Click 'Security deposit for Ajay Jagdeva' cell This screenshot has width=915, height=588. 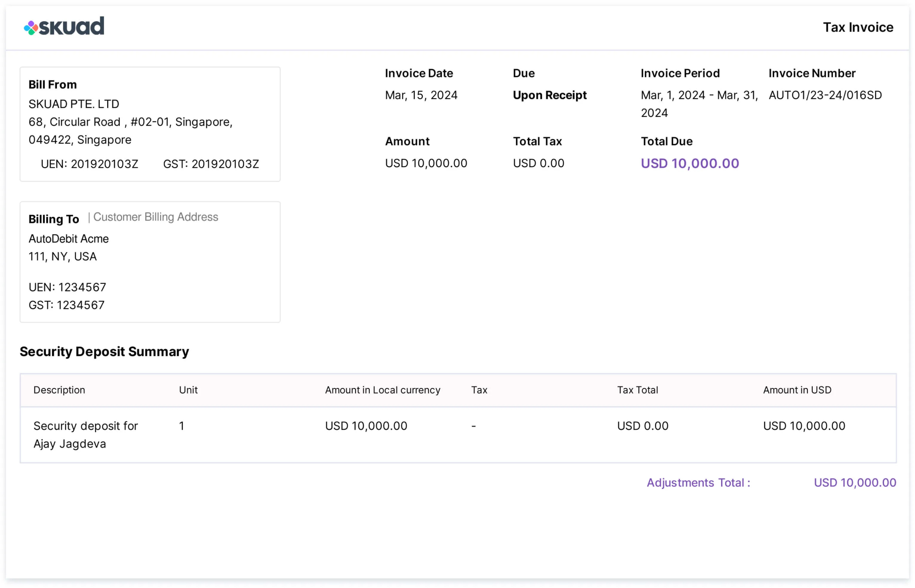click(86, 435)
